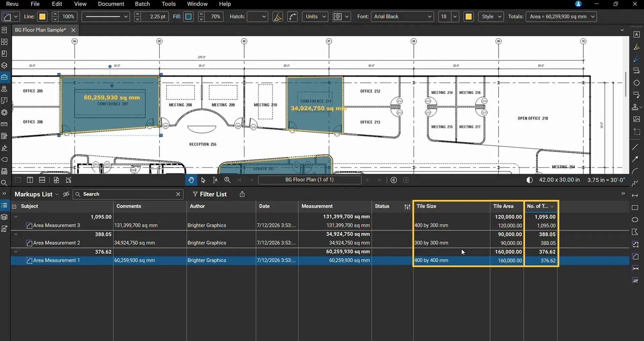Close the BG Floor Plan Sample tab
This screenshot has width=644, height=341.
(x=73, y=30)
